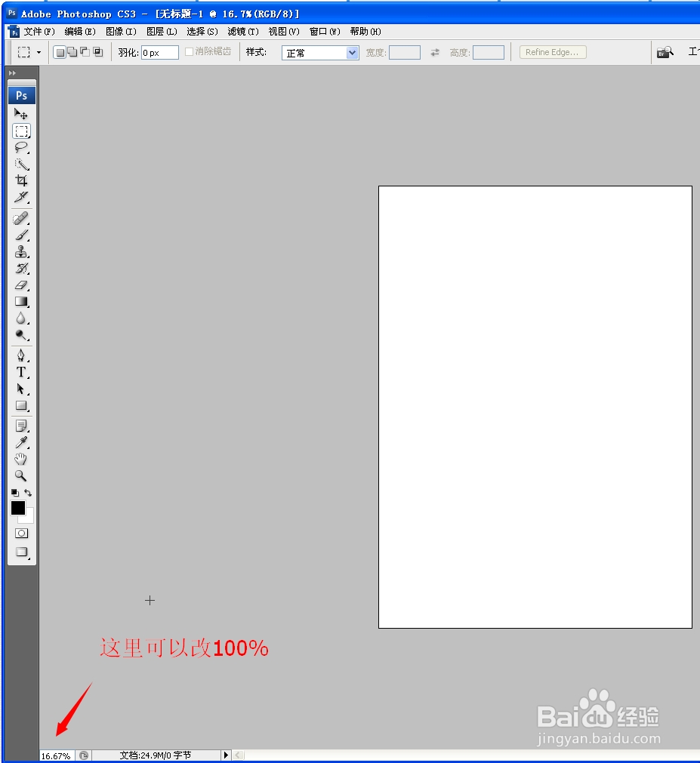Open the 图像(I) menu
The image size is (700, 763).
[121, 32]
